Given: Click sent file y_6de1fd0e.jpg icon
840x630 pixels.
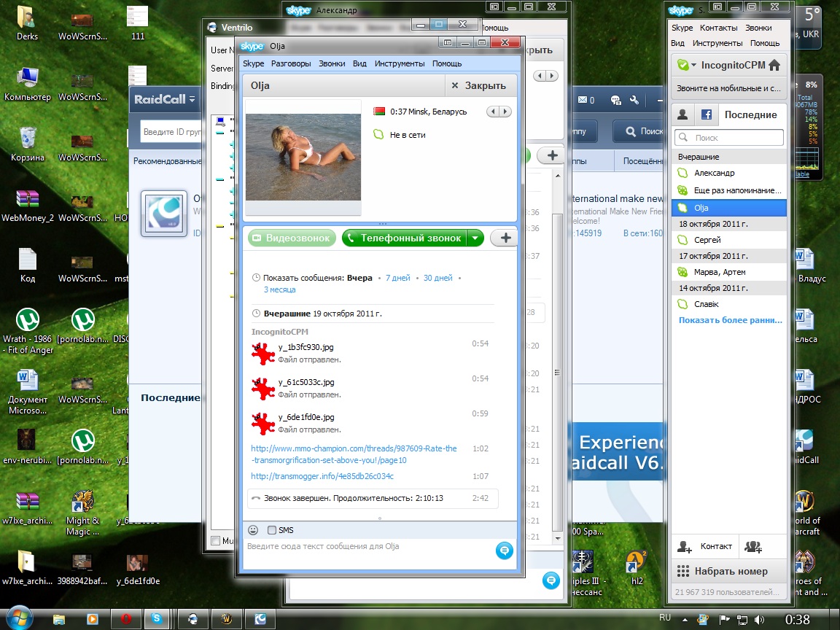Looking at the screenshot, I should click(x=263, y=423).
